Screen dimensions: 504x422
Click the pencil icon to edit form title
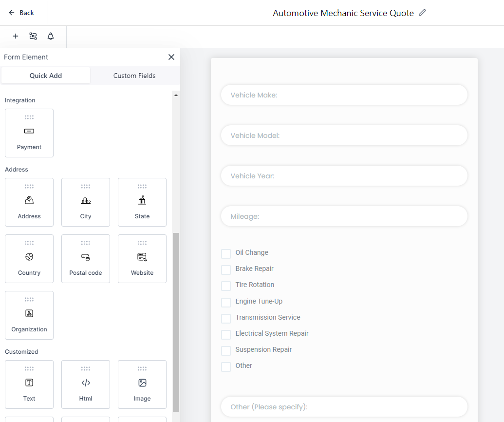click(422, 13)
